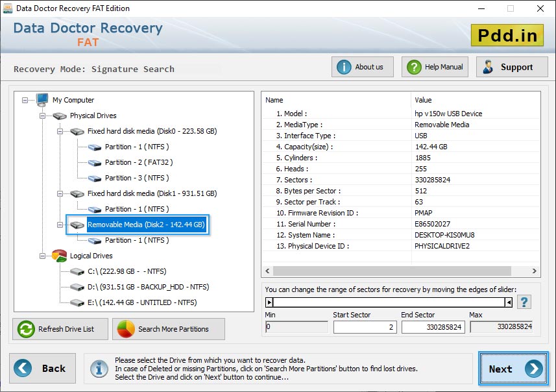Viewport: 556px width, 392px height.
Task: Click the Partition - 2 (FAT32) icon
Action: (x=95, y=163)
